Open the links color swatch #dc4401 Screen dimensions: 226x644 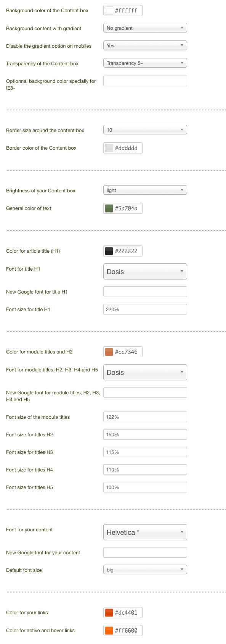(109, 613)
